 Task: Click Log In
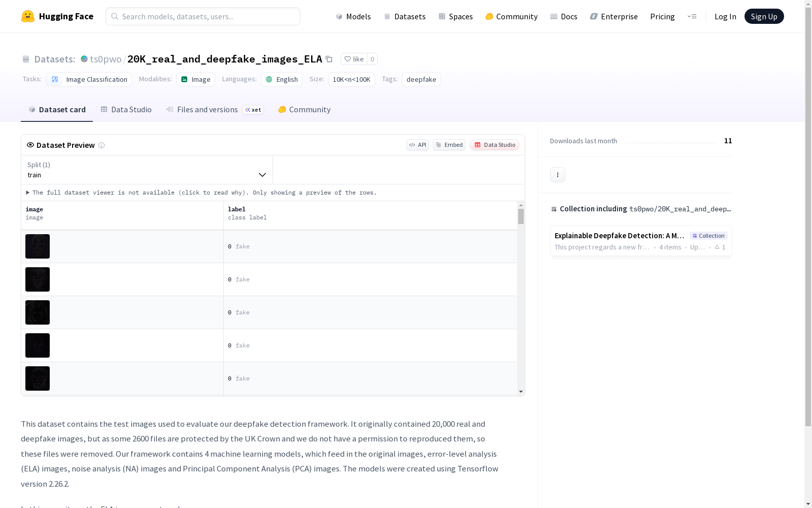725,16
